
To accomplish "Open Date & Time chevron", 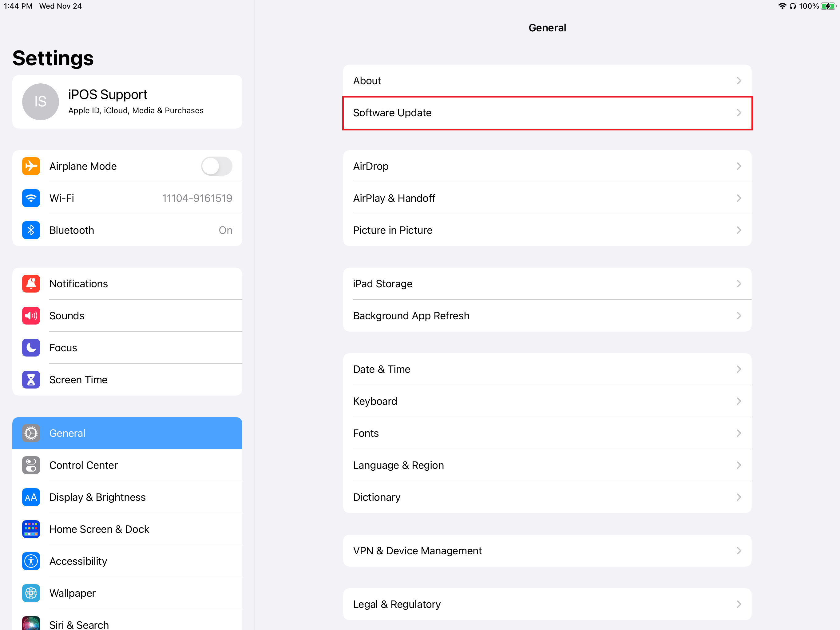I will click(739, 369).
